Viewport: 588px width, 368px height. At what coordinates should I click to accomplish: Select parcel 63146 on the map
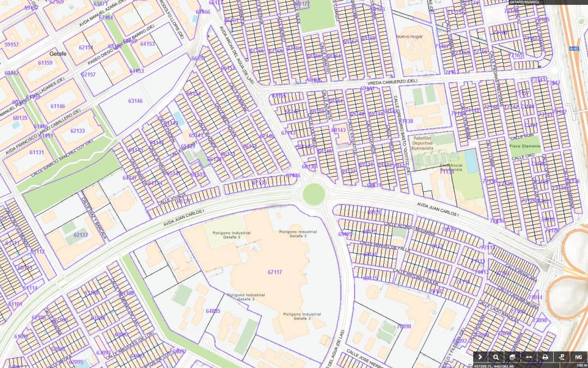tap(136, 101)
